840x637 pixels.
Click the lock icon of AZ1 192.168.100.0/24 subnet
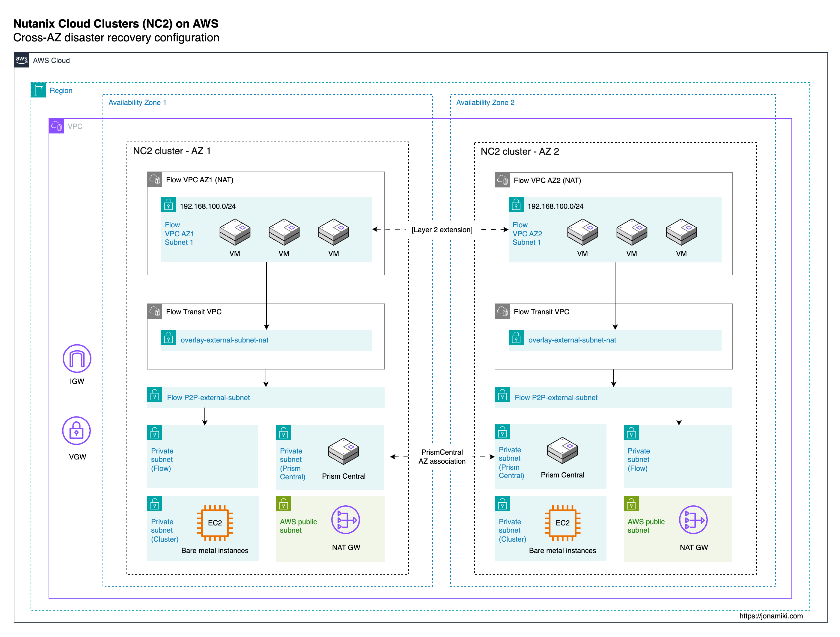168,204
